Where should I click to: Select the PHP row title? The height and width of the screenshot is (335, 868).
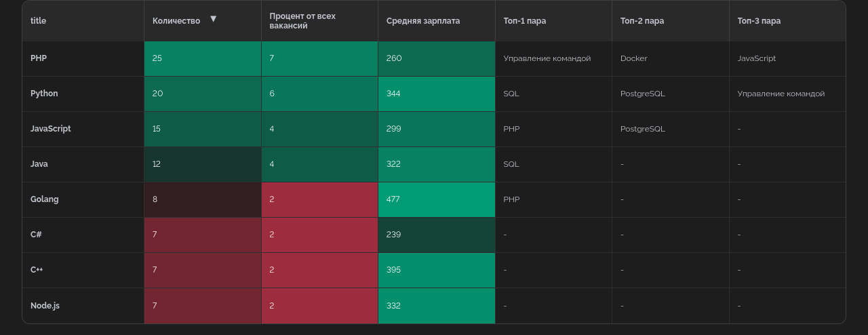tap(39, 58)
